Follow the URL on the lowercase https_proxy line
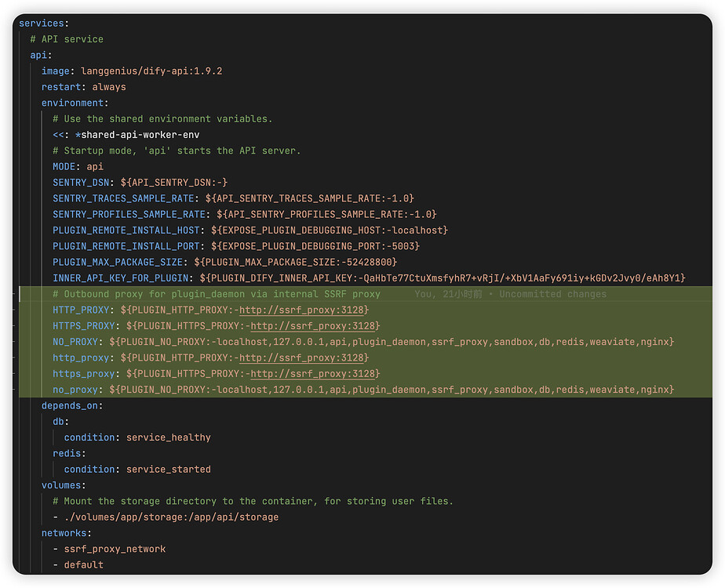 coord(313,374)
